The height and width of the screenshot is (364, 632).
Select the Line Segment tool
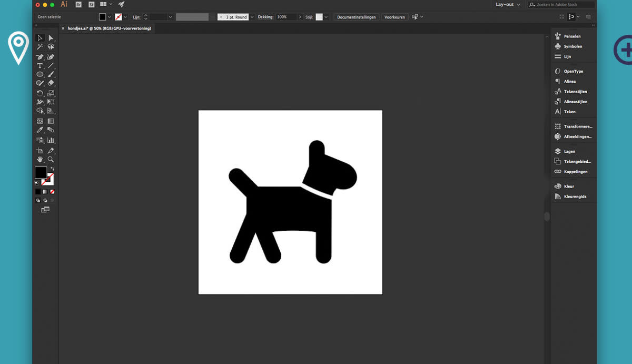(x=51, y=66)
